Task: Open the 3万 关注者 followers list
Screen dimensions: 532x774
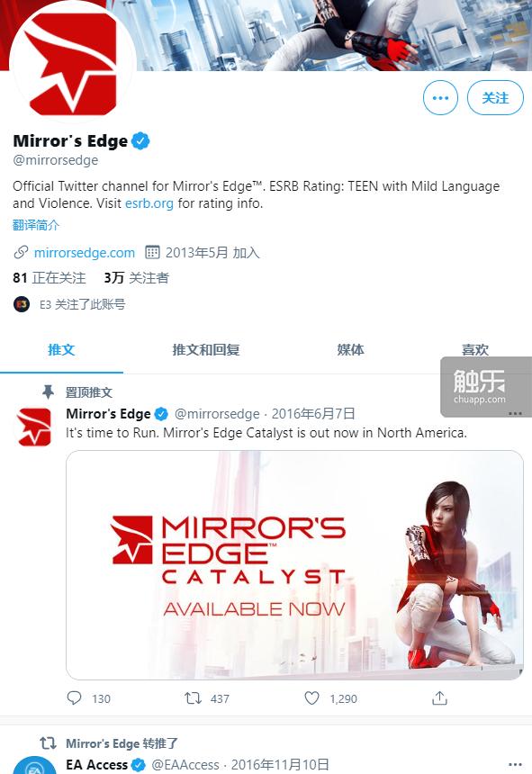Action: 136,278
